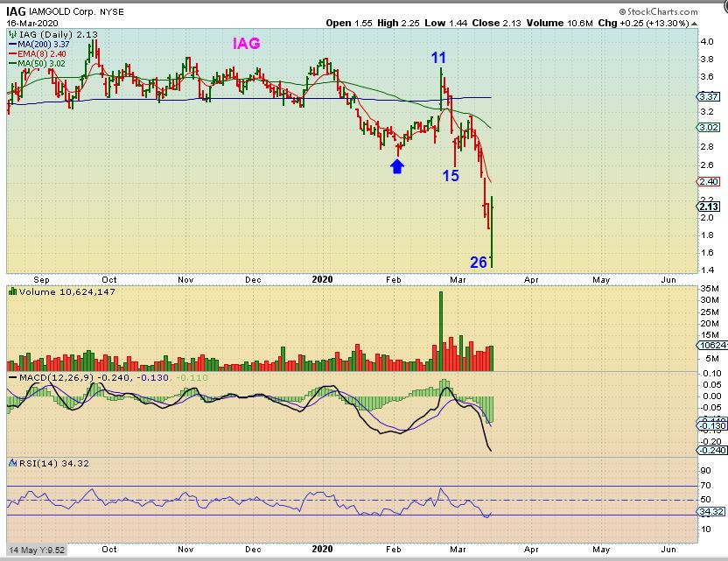Click the 34.32 RSI axis tag
Screen dimensions: 728x561
pyautogui.click(x=710, y=512)
